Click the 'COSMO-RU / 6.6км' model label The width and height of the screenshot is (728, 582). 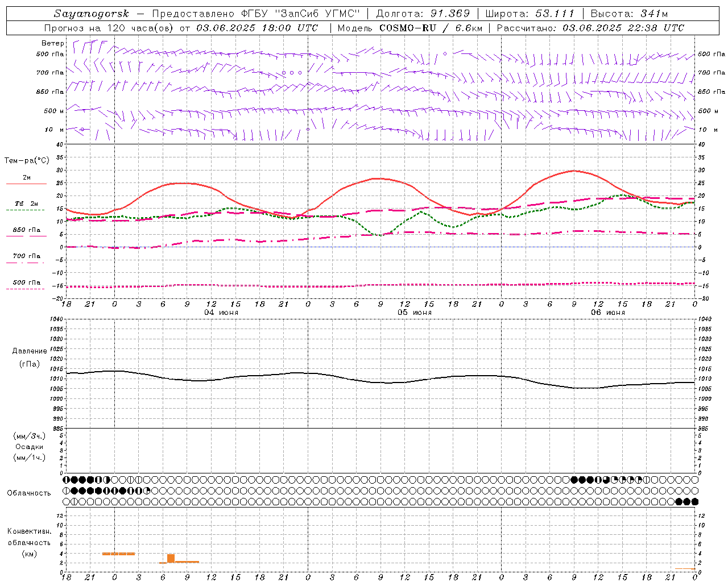coord(431,28)
